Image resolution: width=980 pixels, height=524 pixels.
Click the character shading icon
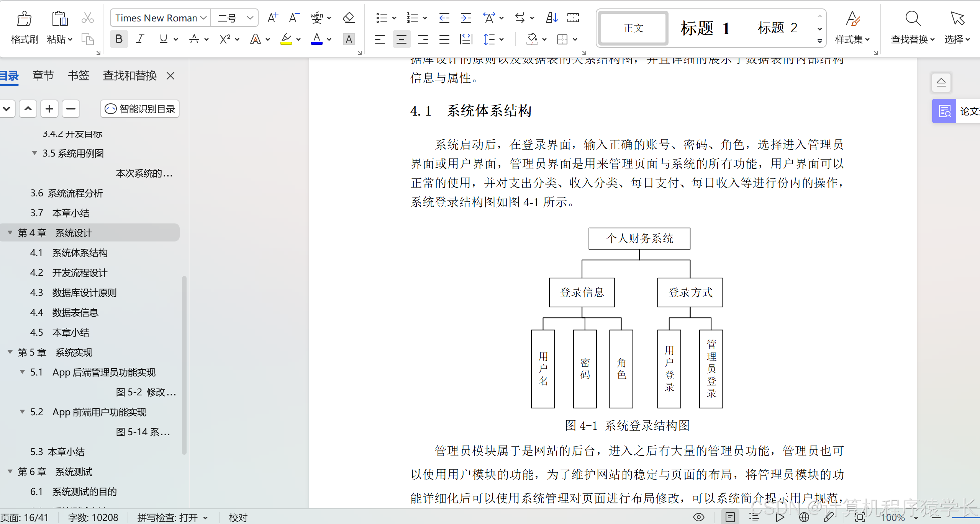(x=349, y=39)
